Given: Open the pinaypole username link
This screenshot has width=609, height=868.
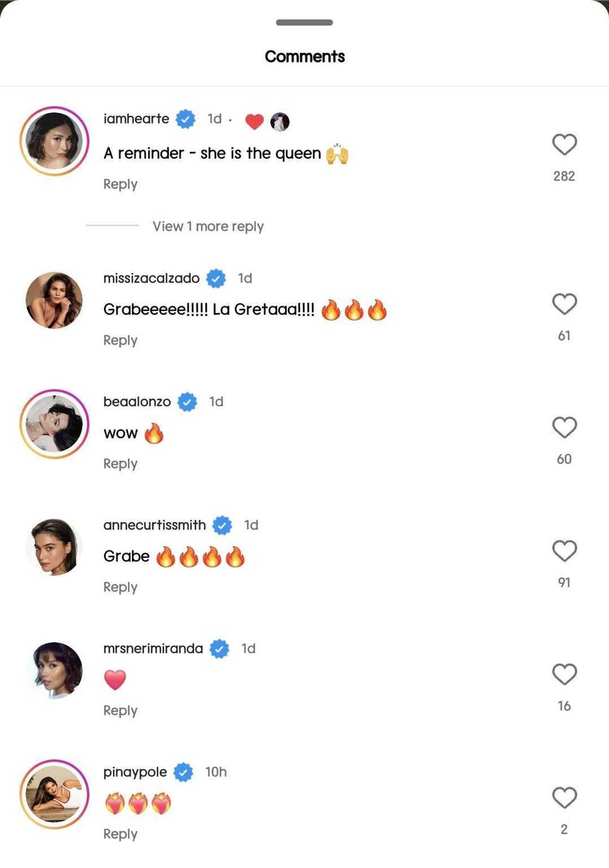Looking at the screenshot, I should pyautogui.click(x=135, y=772).
